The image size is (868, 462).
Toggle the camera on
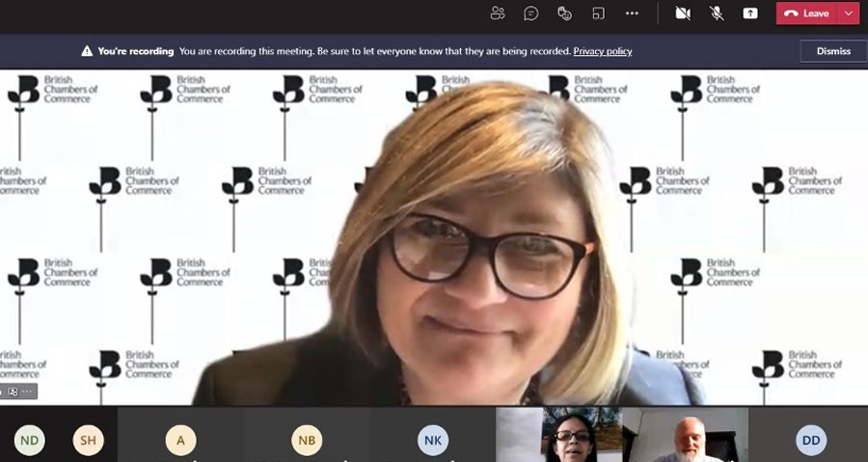tap(683, 14)
